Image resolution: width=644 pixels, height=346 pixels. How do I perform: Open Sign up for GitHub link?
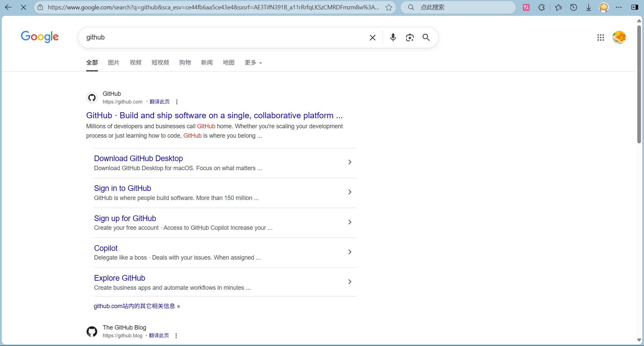(125, 218)
